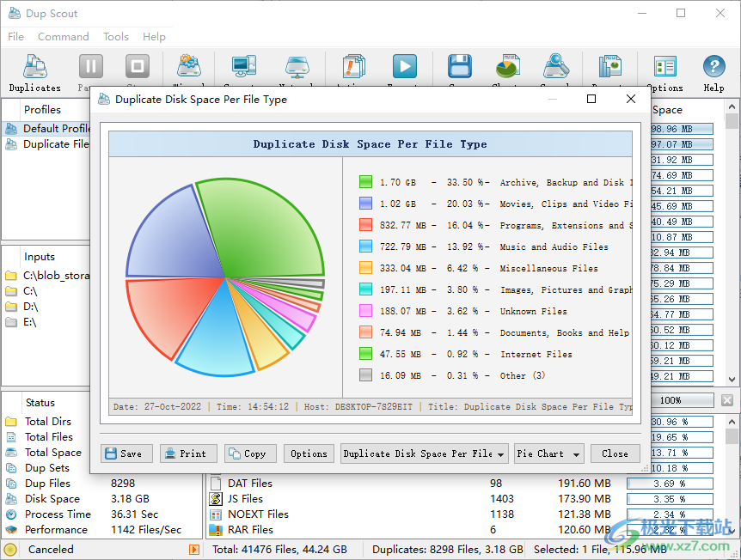Click the Print button in chart dialog
Screen dimensions: 741x560
tap(188, 453)
